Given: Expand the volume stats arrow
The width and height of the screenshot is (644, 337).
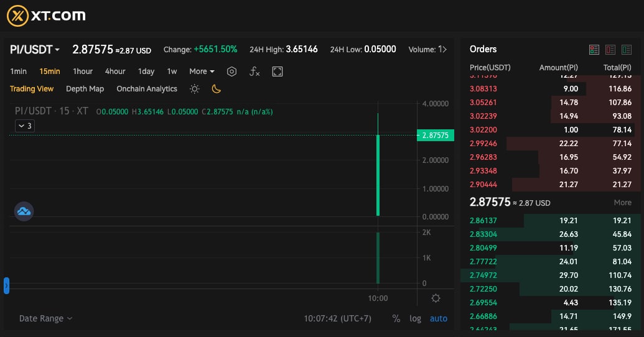Looking at the screenshot, I should [x=444, y=49].
